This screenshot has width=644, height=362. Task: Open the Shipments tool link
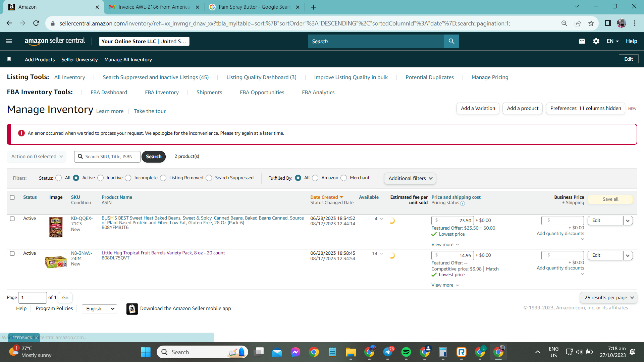point(209,93)
